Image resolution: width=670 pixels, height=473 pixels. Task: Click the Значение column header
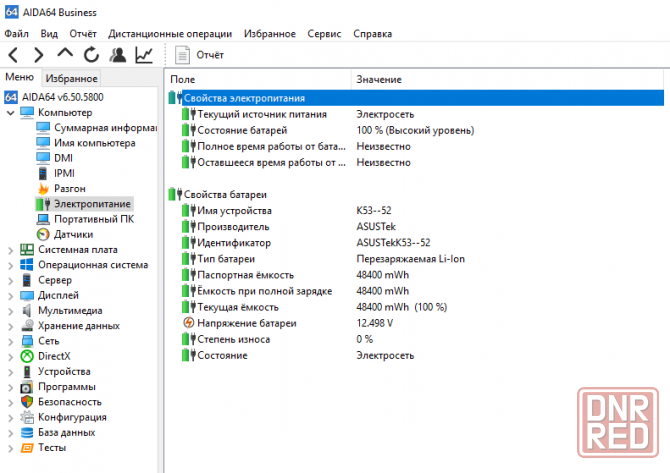pos(379,79)
